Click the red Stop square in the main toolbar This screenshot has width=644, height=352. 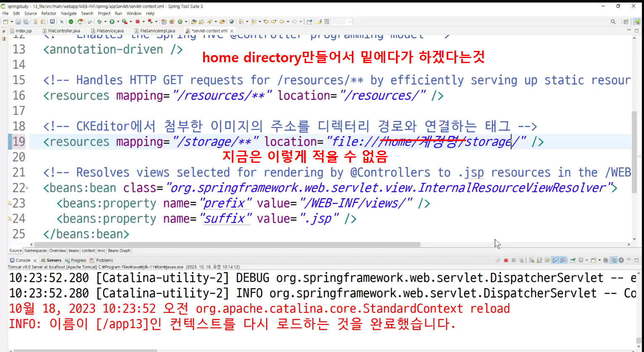click(137, 21)
